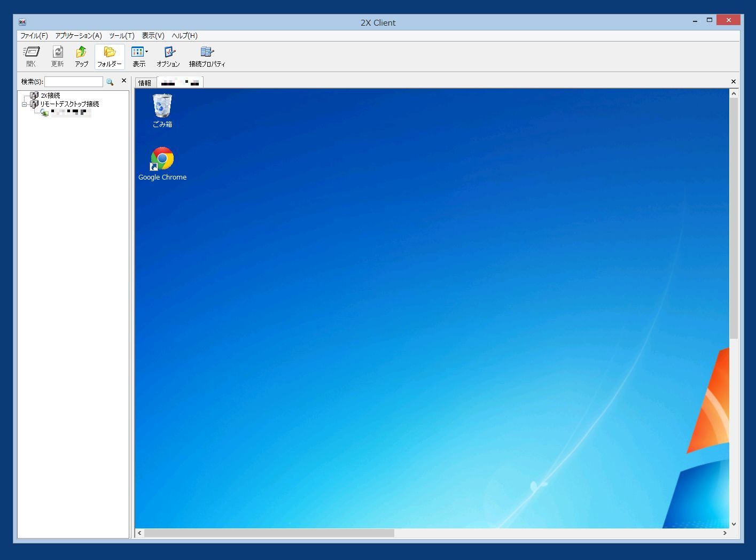Open オプション (Options) from the toolbar

click(168, 56)
